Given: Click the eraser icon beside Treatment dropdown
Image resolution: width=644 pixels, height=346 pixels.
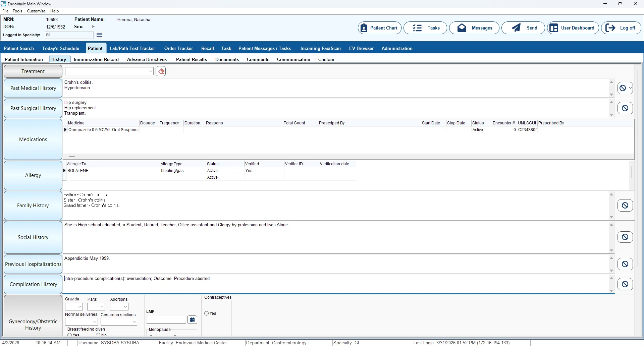Looking at the screenshot, I should tap(161, 71).
